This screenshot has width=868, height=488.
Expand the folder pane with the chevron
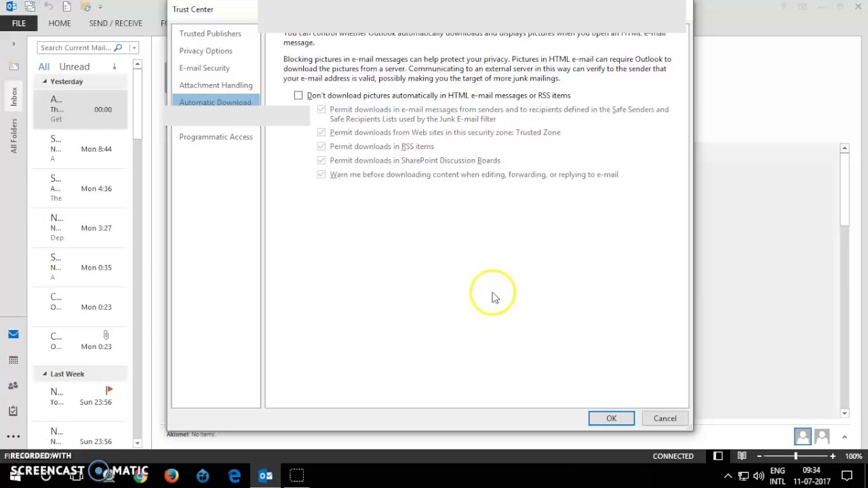[x=14, y=44]
